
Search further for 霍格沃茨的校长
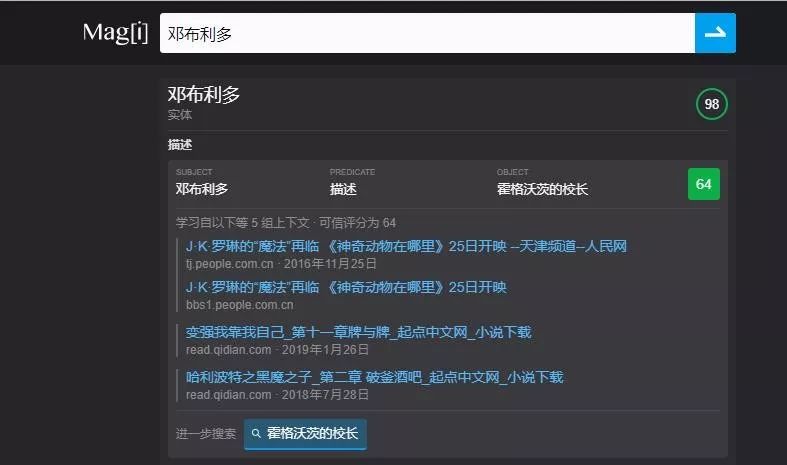tap(305, 433)
